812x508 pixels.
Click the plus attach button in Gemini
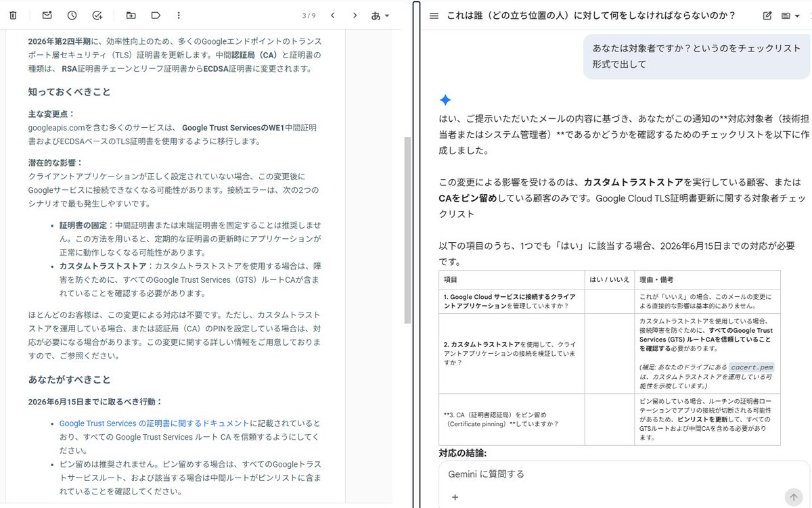coord(455,497)
